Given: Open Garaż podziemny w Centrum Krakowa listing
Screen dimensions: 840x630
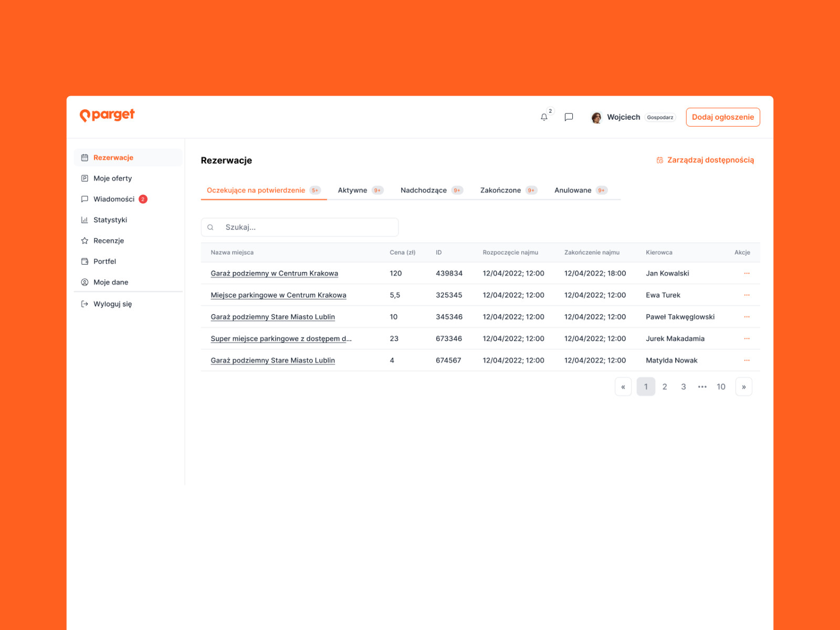Looking at the screenshot, I should tap(274, 274).
